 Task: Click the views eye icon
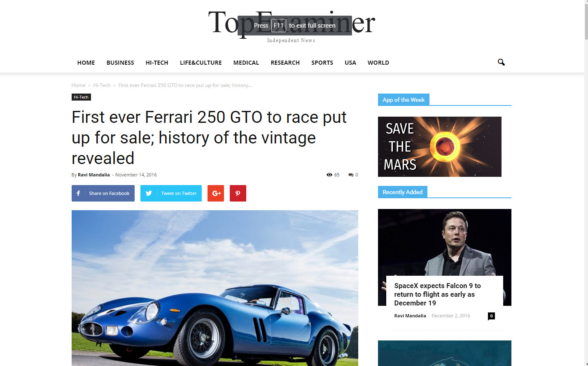(x=329, y=175)
